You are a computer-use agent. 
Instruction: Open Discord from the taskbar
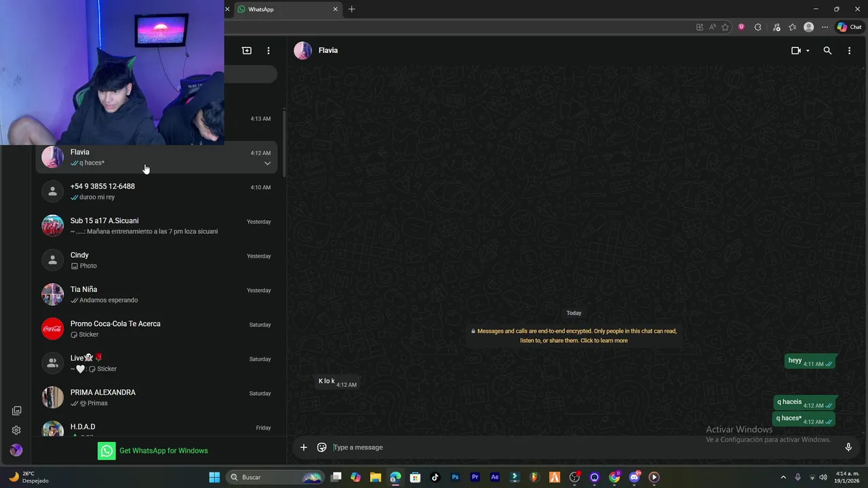pos(634,477)
